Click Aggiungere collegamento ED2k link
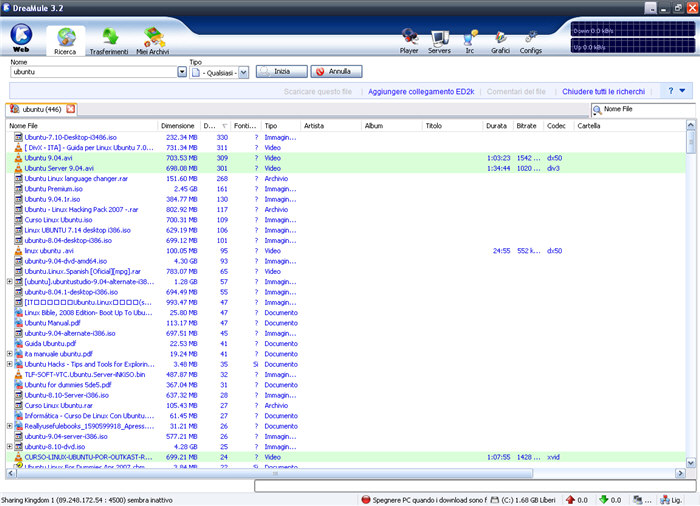700x506 pixels. point(421,92)
